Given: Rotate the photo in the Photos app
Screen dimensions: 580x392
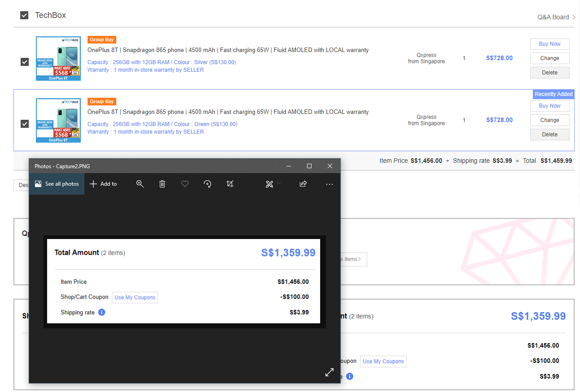Looking at the screenshot, I should (207, 184).
